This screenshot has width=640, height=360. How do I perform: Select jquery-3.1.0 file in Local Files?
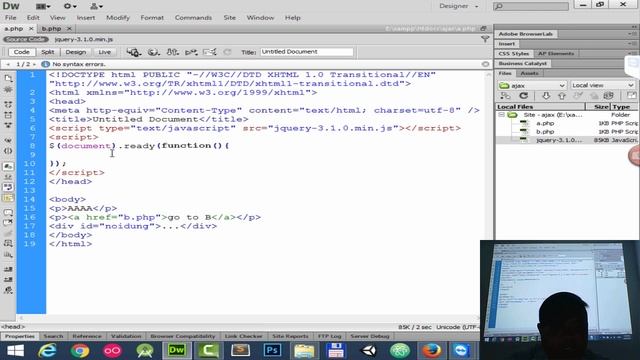click(558, 140)
